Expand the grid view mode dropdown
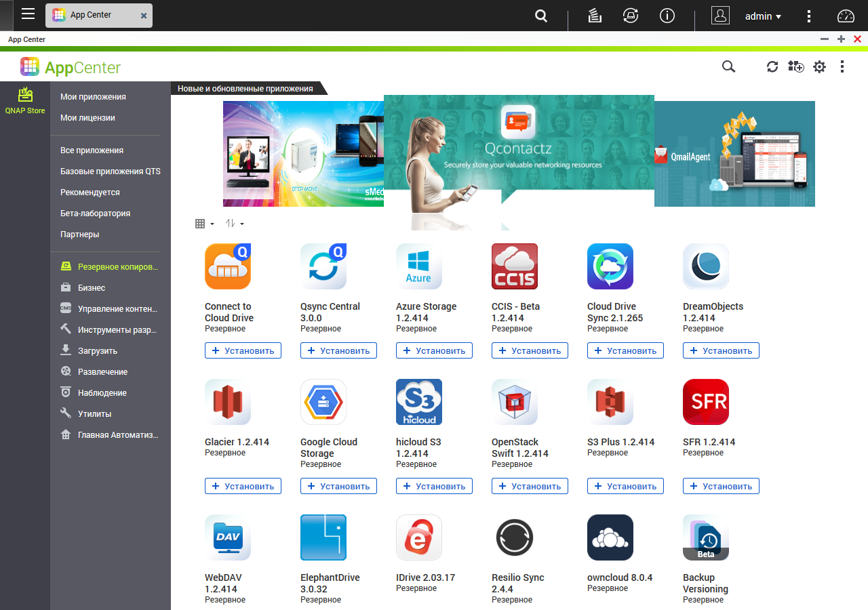 (x=204, y=224)
